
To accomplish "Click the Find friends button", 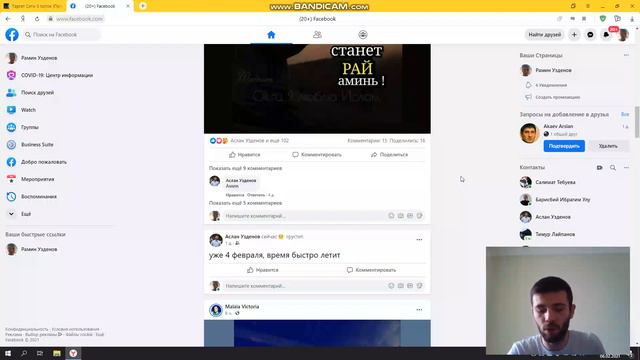I will (544, 35).
